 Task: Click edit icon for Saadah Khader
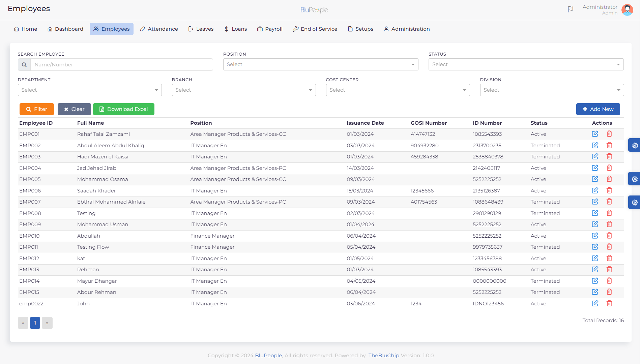pos(595,190)
